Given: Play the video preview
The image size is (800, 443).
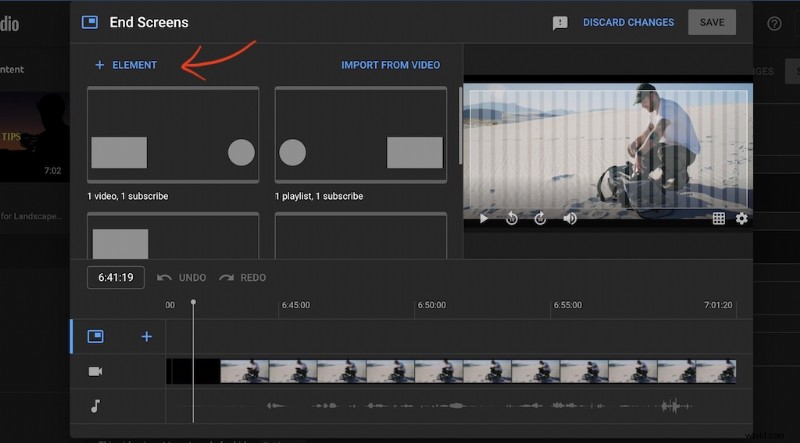Looking at the screenshot, I should point(484,218).
